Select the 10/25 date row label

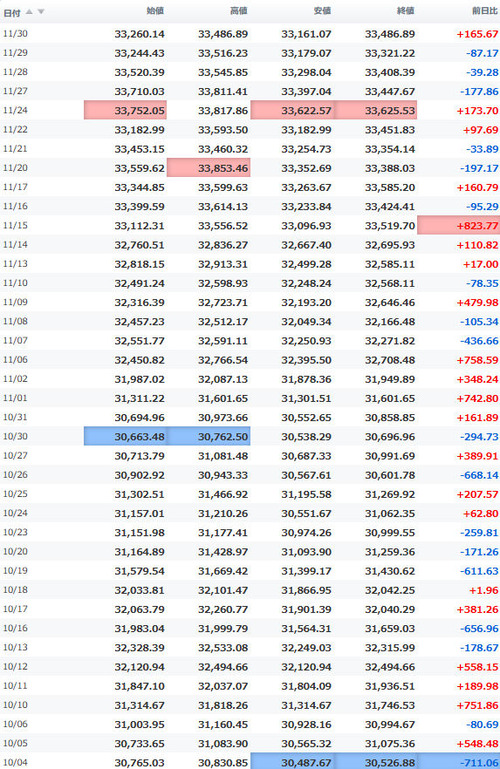coord(15,494)
